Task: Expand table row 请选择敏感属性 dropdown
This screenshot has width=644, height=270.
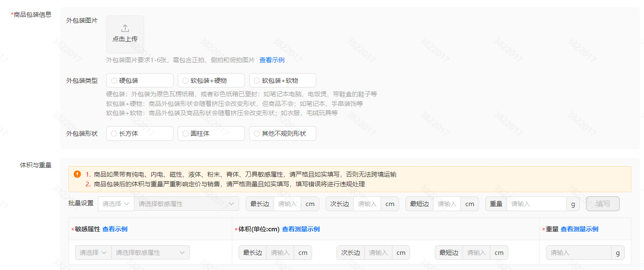Action: pos(150,253)
